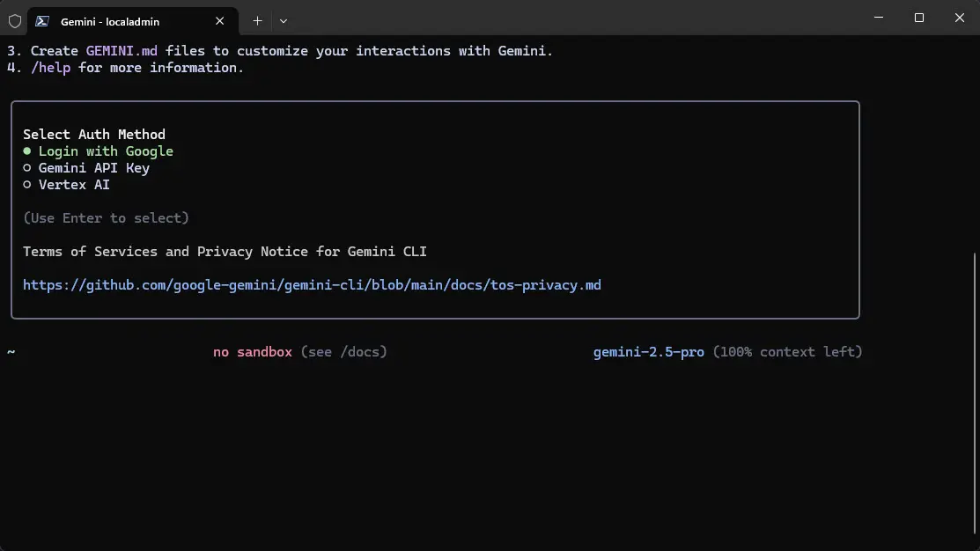This screenshot has width=980, height=551.
Task: Click the '(see /docs)' hint
Action: [x=343, y=352]
